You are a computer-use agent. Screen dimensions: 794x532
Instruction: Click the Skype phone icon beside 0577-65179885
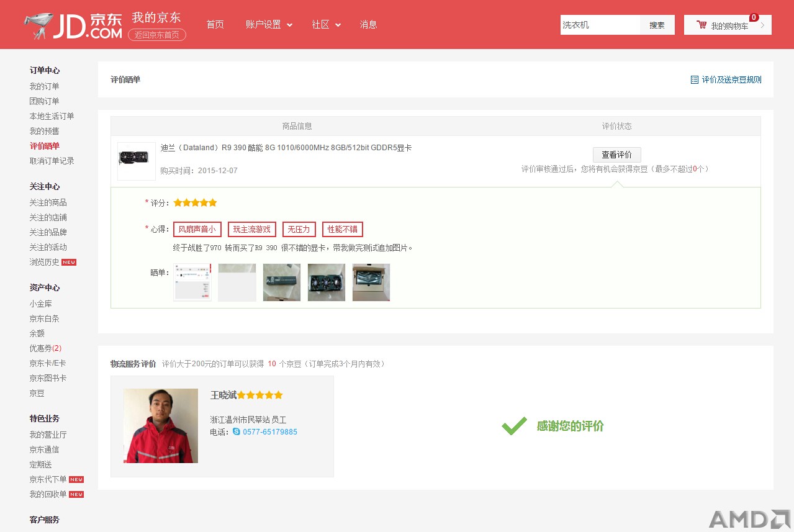237,431
